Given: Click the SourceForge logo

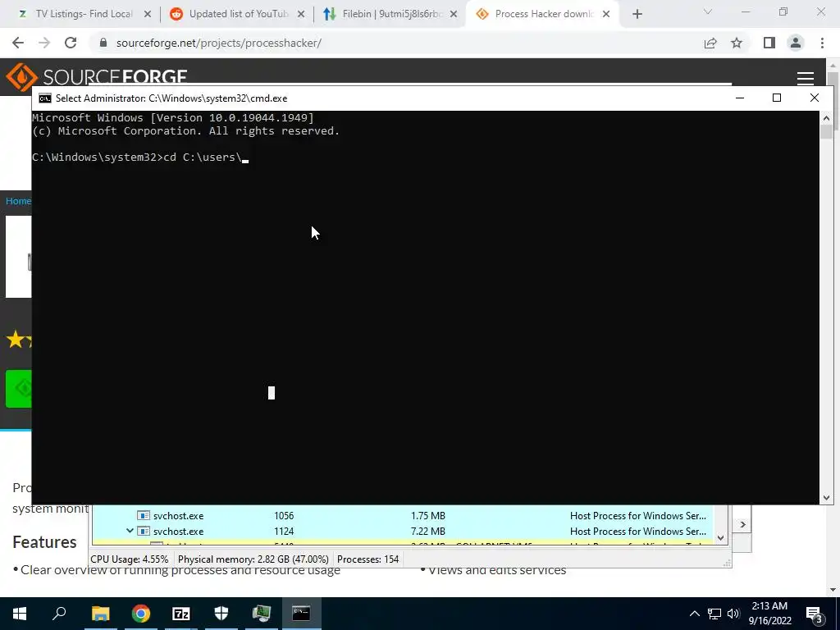Looking at the screenshot, I should pos(97,76).
